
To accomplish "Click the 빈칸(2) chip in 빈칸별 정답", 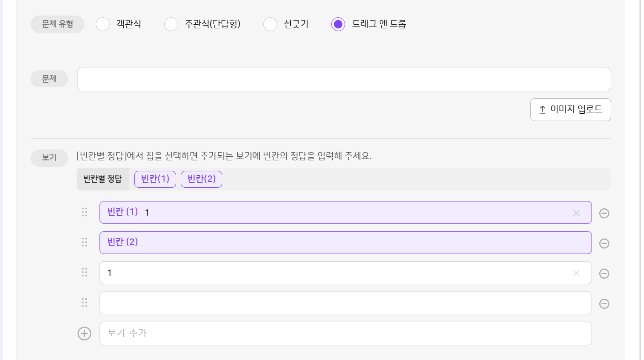I will coord(201,179).
